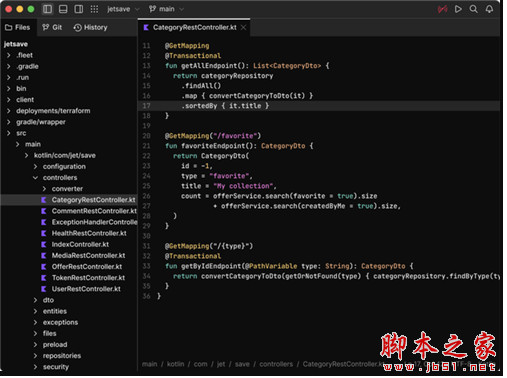
Task: Click the Files tab folder icon
Action: tap(9, 27)
